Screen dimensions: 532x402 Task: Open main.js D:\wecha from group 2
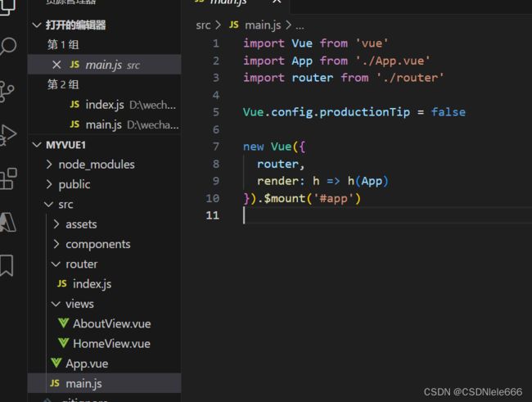(x=104, y=124)
